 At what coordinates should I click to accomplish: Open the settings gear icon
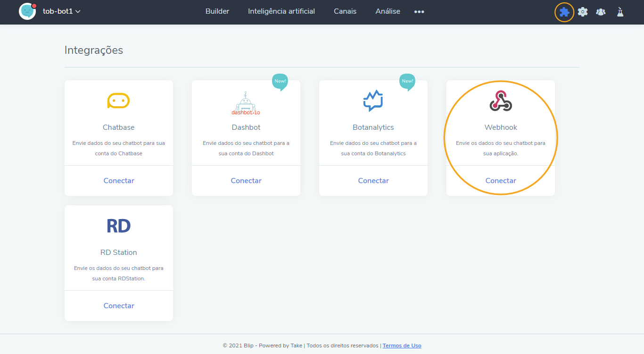point(583,12)
